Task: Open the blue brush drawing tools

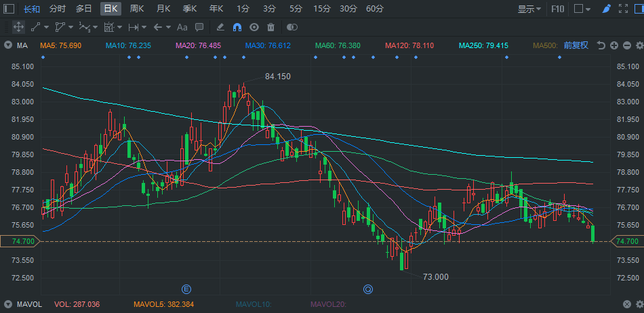Action: pyautogui.click(x=607, y=9)
